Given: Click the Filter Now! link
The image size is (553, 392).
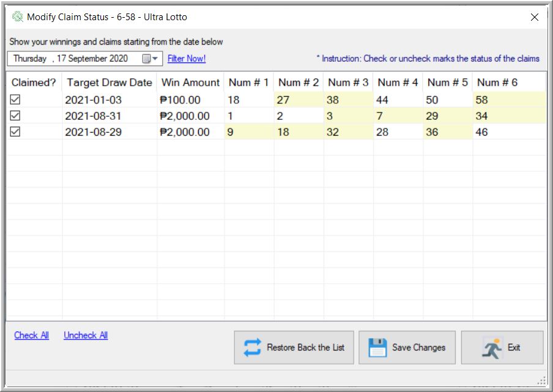Looking at the screenshot, I should pyautogui.click(x=187, y=59).
